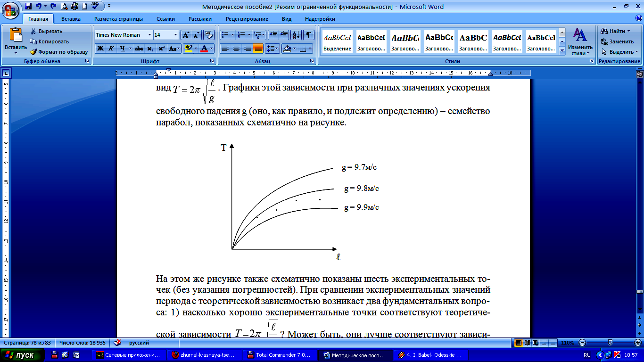
Task: Open Изменить стили dropdown
Action: 580,41
